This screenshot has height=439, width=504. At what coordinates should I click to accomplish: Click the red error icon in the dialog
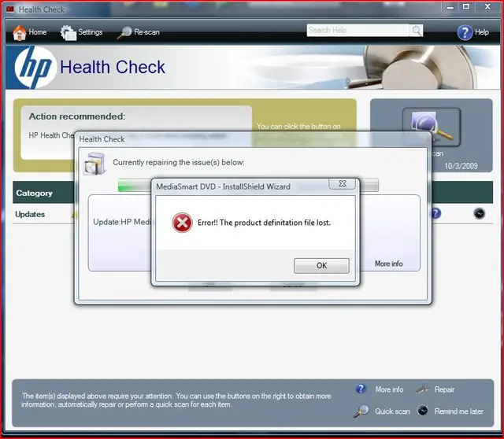[x=183, y=223]
